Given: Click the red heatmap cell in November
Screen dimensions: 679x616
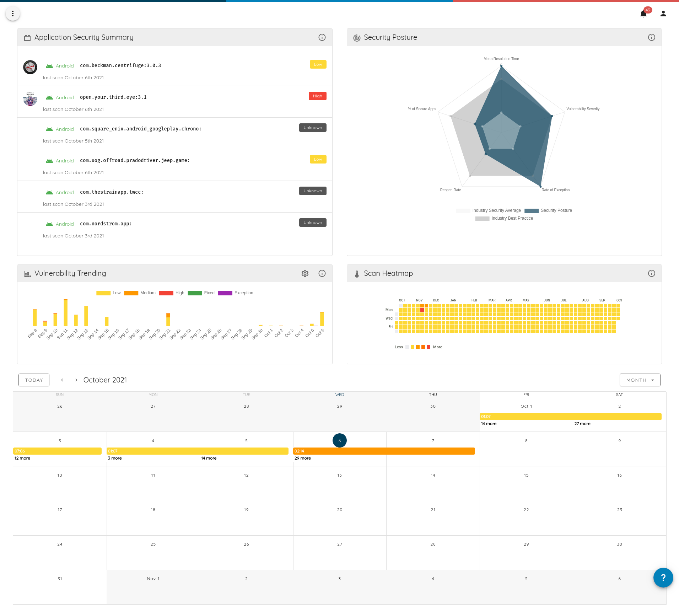Looking at the screenshot, I should [x=422, y=310].
